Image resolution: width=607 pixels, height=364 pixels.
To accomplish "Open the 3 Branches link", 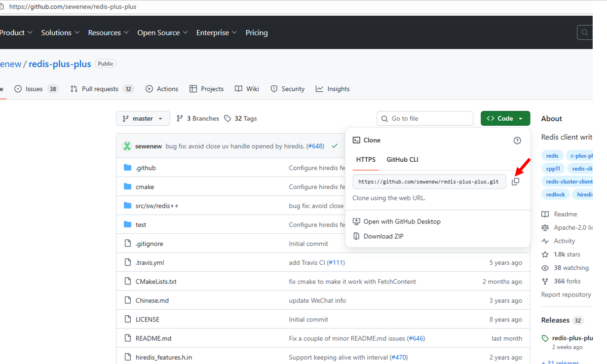I will (197, 118).
